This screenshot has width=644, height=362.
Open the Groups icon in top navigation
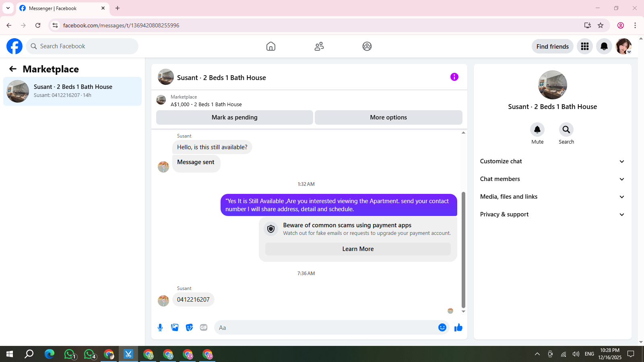367,46
